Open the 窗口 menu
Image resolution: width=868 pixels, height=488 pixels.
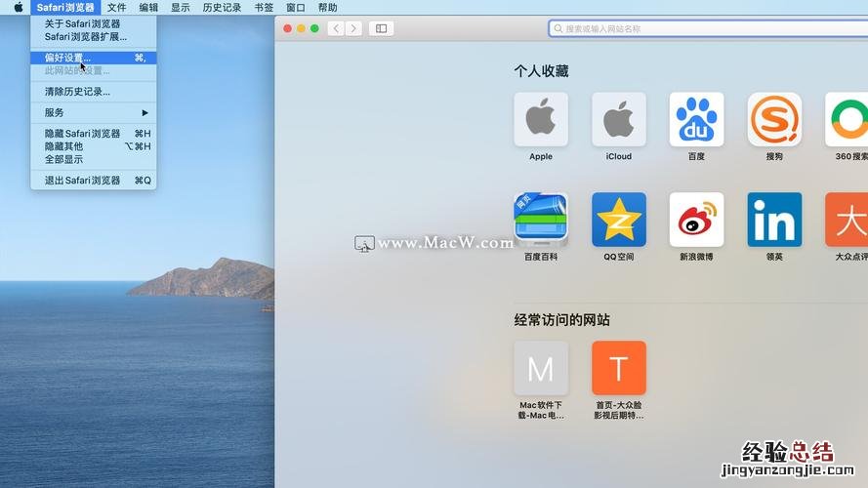coord(296,7)
